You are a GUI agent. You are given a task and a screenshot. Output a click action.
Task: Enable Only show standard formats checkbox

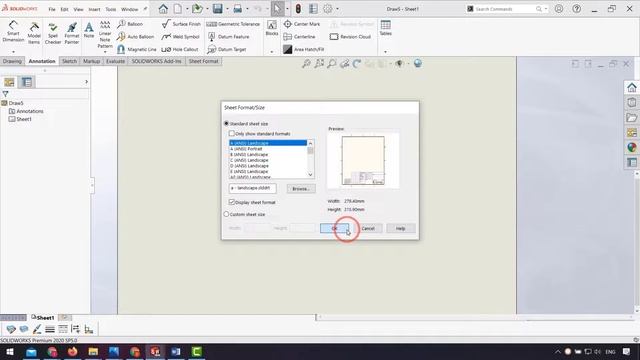coord(232,133)
